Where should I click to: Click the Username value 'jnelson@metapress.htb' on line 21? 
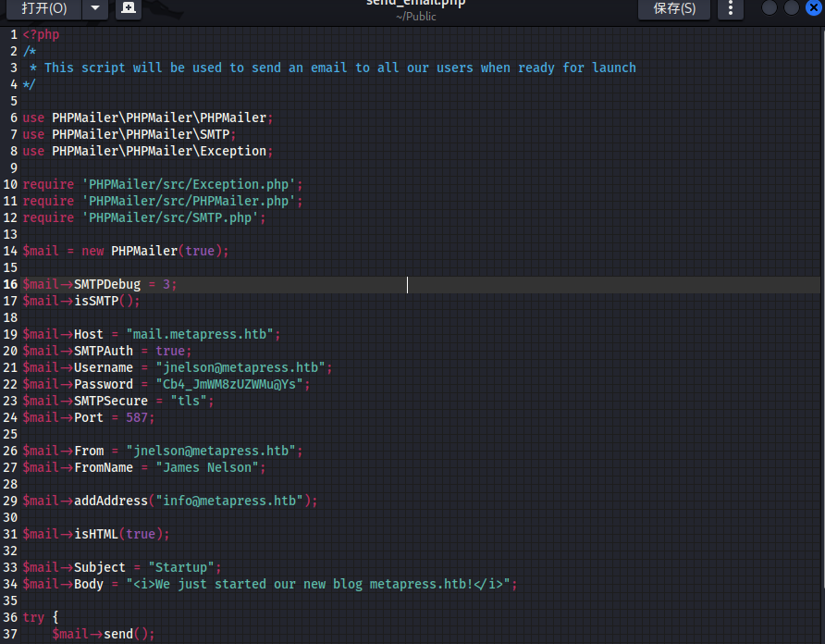click(x=240, y=367)
